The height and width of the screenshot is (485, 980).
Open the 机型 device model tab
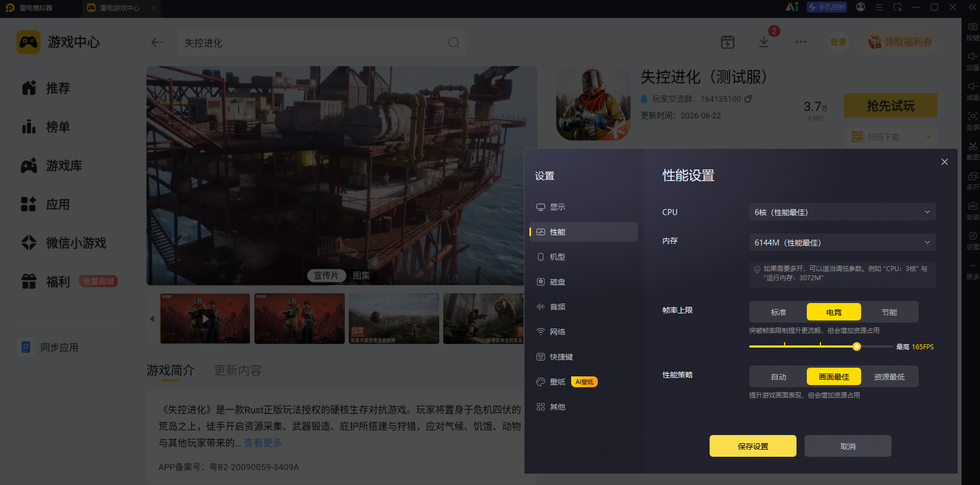(x=583, y=257)
